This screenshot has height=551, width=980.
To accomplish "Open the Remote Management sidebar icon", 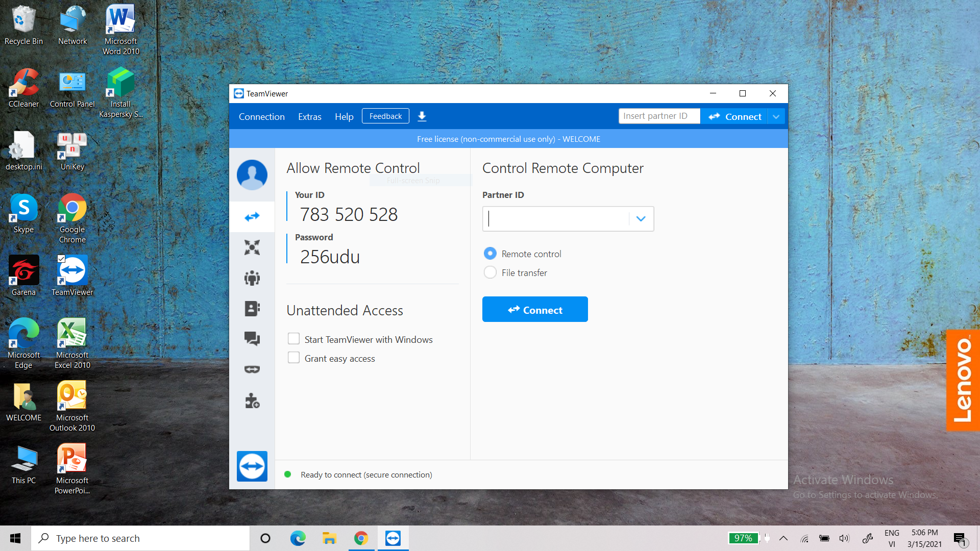I will 252,247.
